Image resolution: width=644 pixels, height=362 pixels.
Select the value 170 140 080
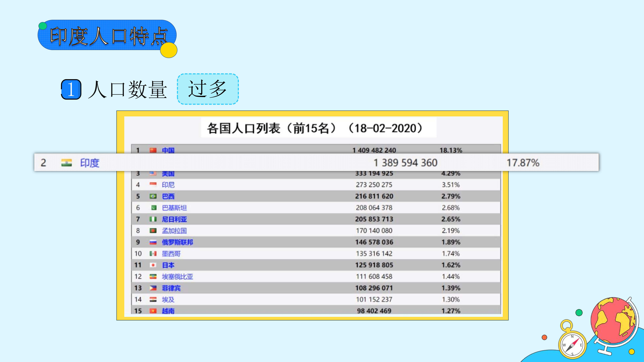tap(374, 231)
